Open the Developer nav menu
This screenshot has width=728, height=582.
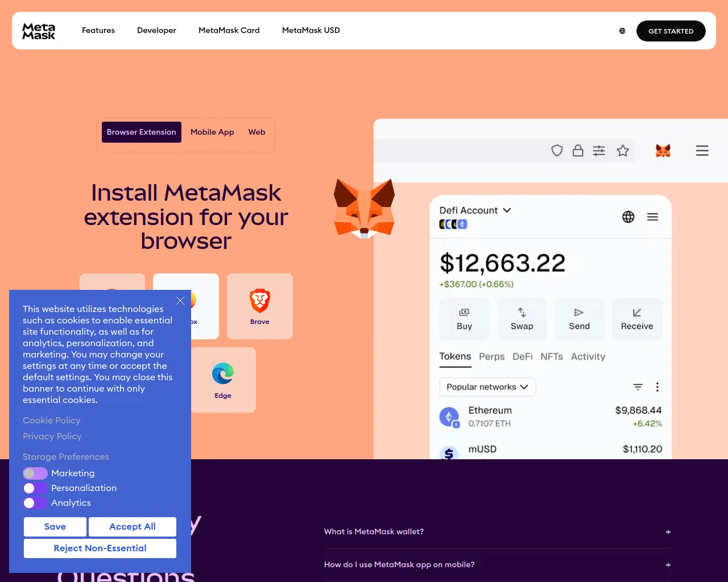click(156, 31)
